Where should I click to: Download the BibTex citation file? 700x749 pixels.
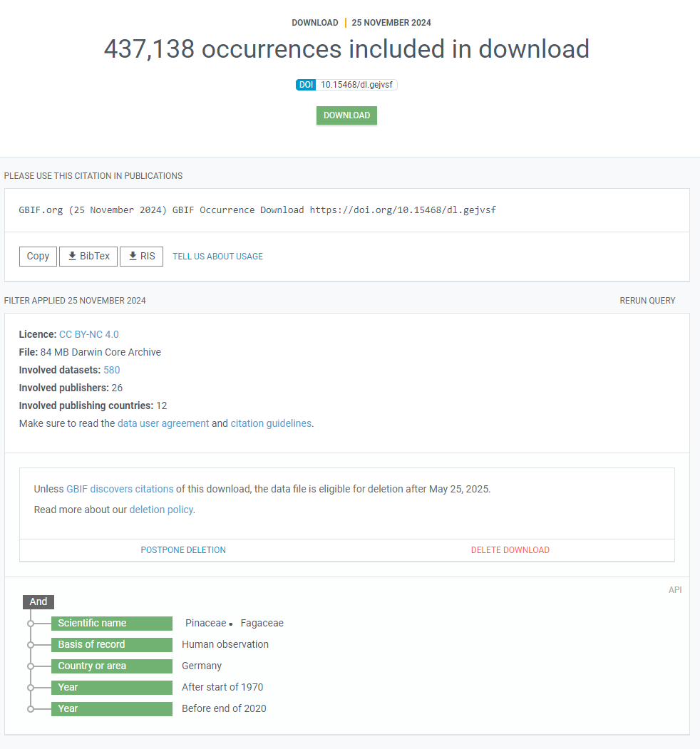(88, 257)
